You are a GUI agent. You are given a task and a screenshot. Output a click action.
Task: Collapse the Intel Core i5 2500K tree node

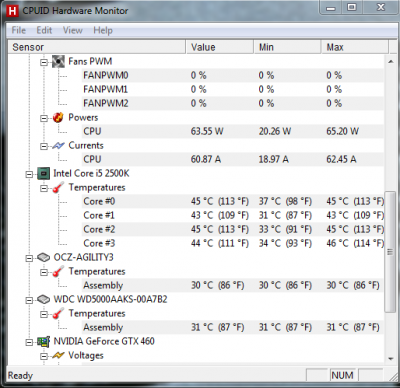(29, 174)
